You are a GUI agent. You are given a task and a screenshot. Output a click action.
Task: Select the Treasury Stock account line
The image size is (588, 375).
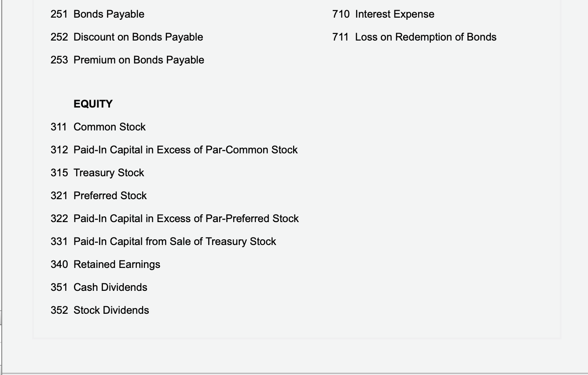click(109, 173)
